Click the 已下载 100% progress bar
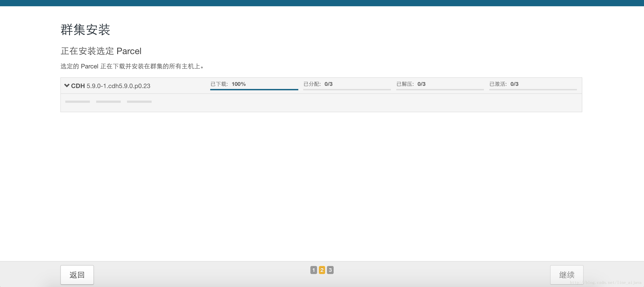 pyautogui.click(x=254, y=89)
